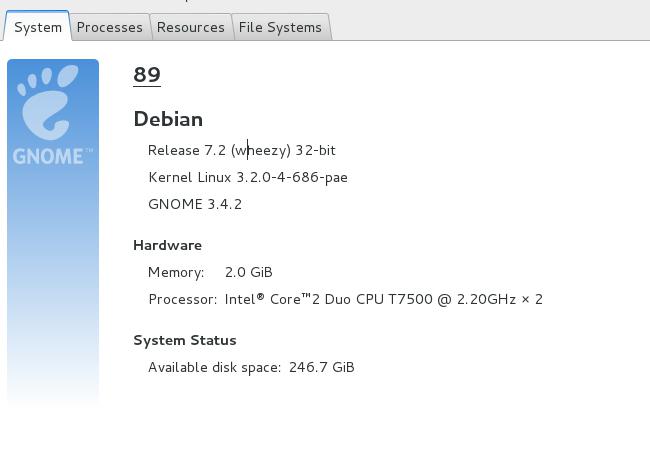Click the Hardware section heading

coord(167,245)
